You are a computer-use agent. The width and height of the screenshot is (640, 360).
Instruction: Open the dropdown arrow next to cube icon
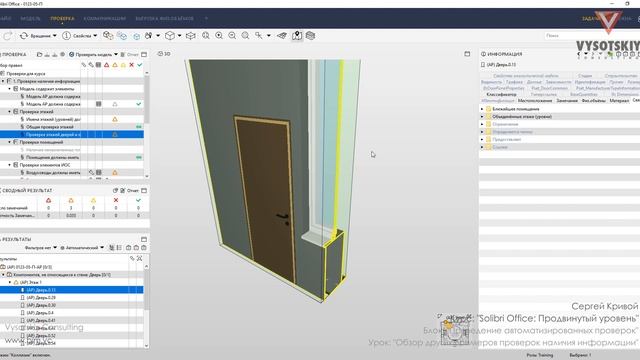(x=179, y=36)
